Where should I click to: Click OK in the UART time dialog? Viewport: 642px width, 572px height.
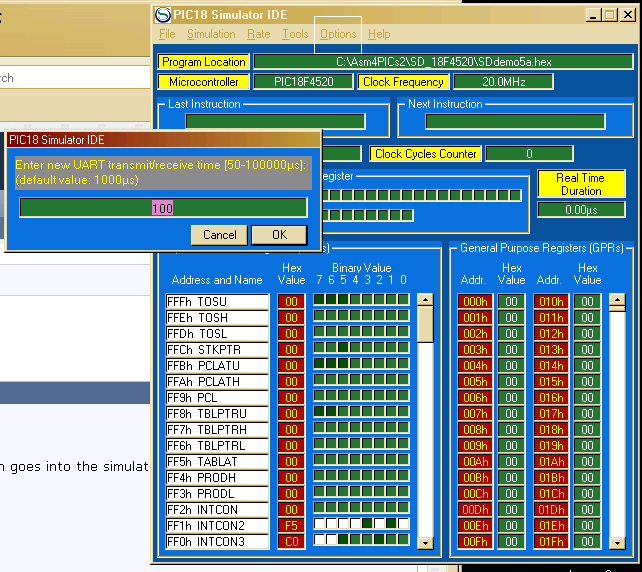coord(279,235)
